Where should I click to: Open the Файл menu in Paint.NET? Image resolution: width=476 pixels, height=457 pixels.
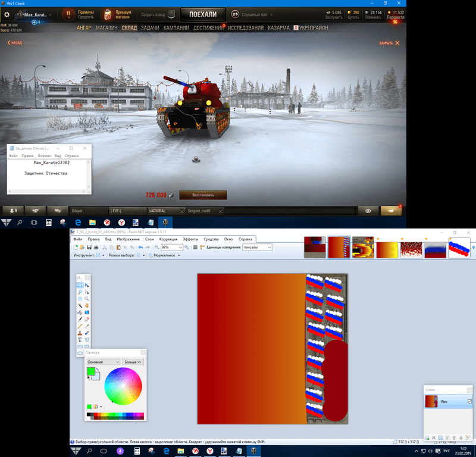pyautogui.click(x=78, y=239)
